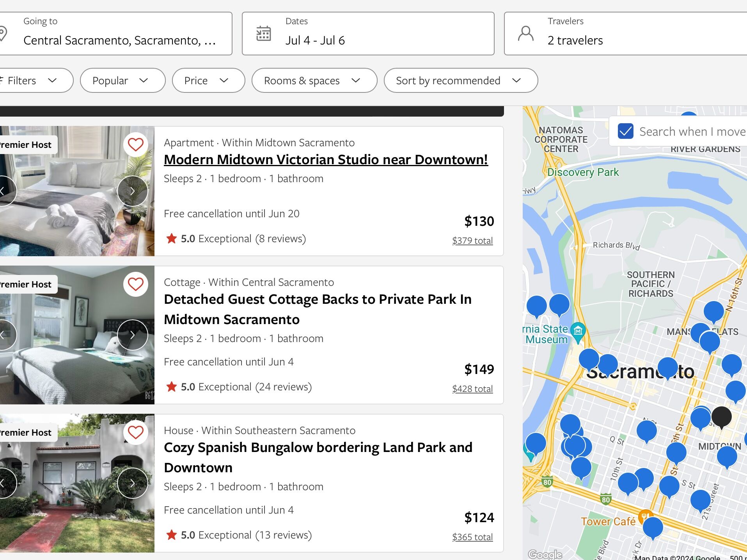Click the $149 nightly price

(479, 369)
